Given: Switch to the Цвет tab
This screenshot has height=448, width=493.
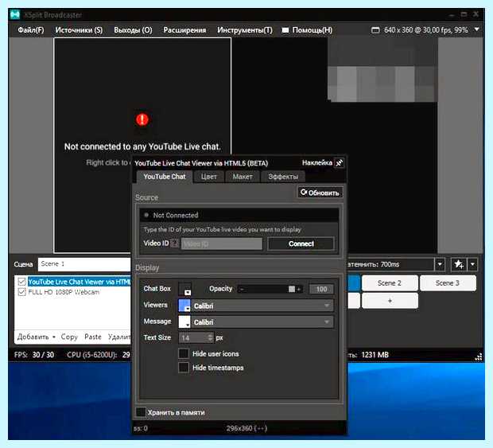Looking at the screenshot, I should (x=209, y=177).
